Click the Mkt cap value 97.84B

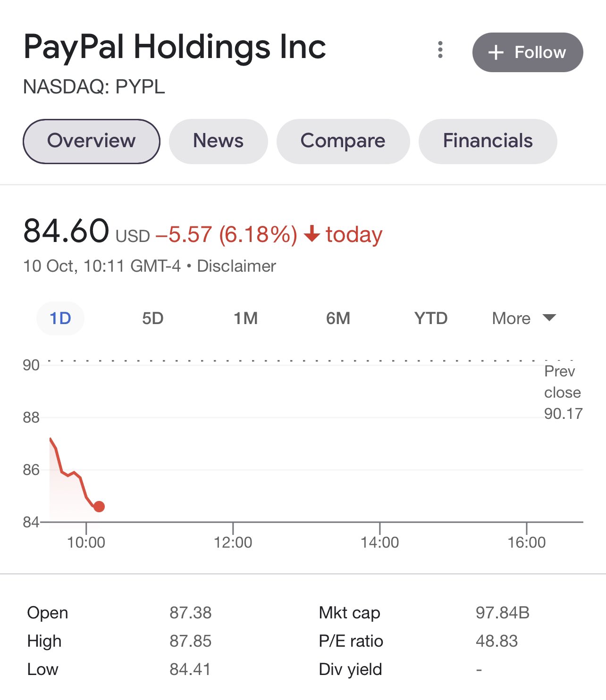[x=503, y=613]
